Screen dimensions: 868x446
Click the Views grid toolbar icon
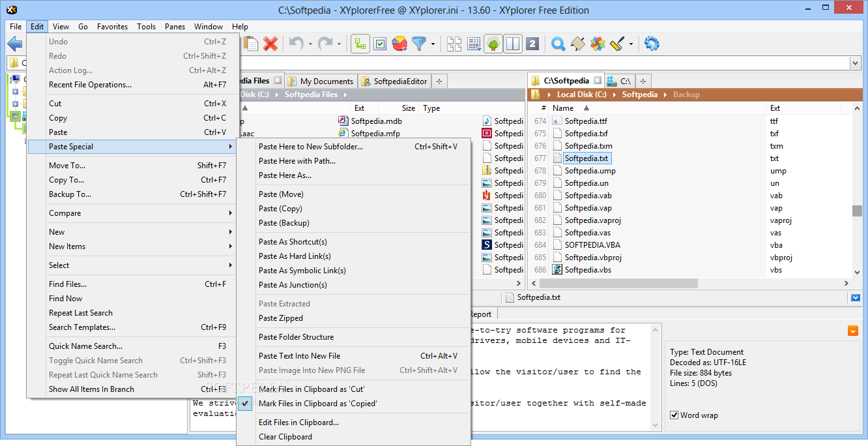click(474, 44)
